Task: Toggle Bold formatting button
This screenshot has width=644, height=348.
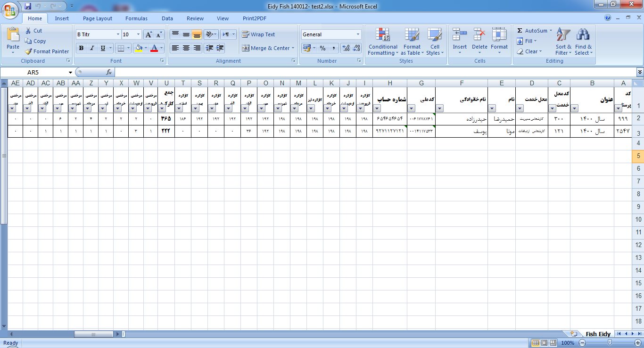Action: click(81, 48)
